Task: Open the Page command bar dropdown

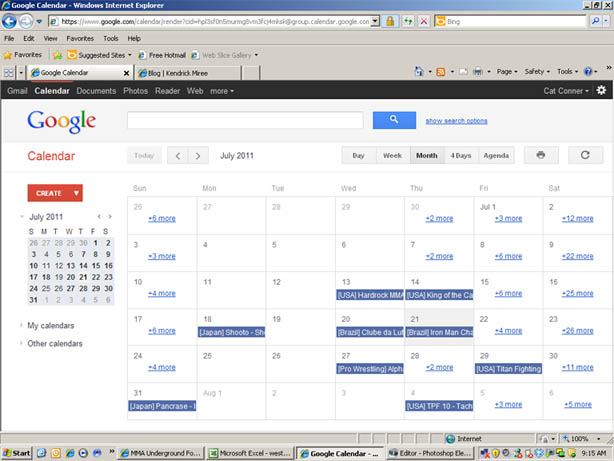Action: click(x=507, y=72)
